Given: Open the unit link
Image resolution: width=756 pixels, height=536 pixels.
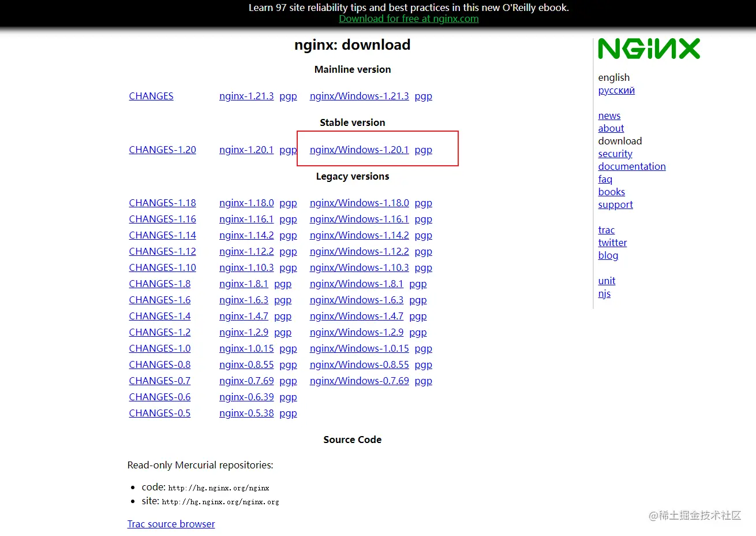Looking at the screenshot, I should pyautogui.click(x=607, y=281).
